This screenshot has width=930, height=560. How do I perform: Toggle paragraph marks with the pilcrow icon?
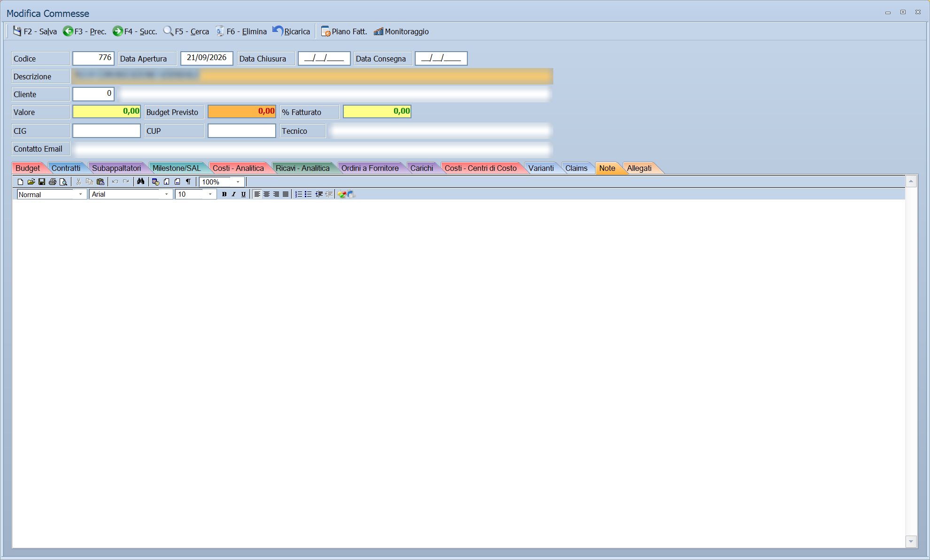pyautogui.click(x=188, y=182)
